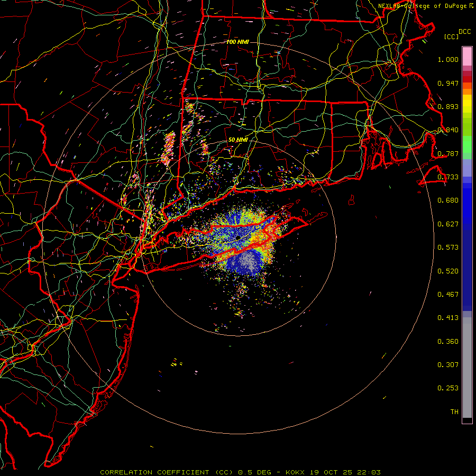Click the gray low-correlation core south of Long Island
Viewport: 476px width, 476px height.
(x=249, y=262)
